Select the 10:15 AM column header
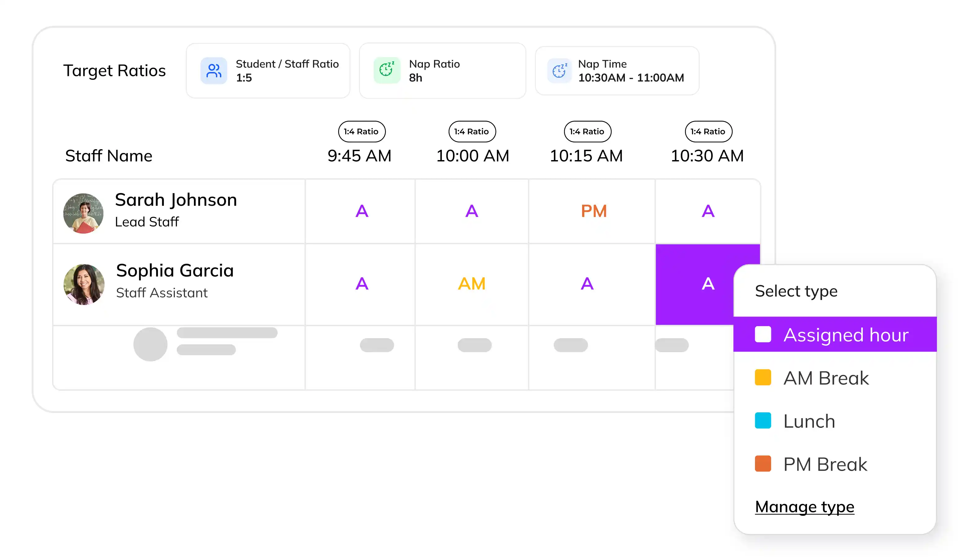This screenshot has height=560, width=968. pyautogui.click(x=586, y=156)
